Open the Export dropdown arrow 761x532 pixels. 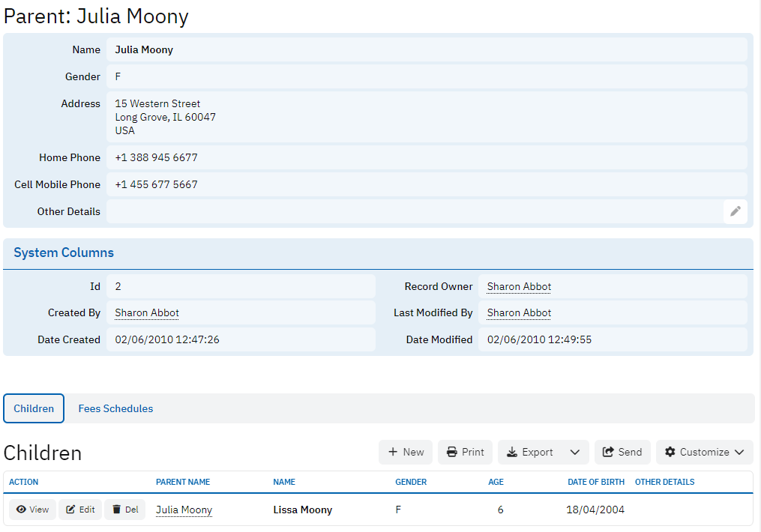[575, 452]
